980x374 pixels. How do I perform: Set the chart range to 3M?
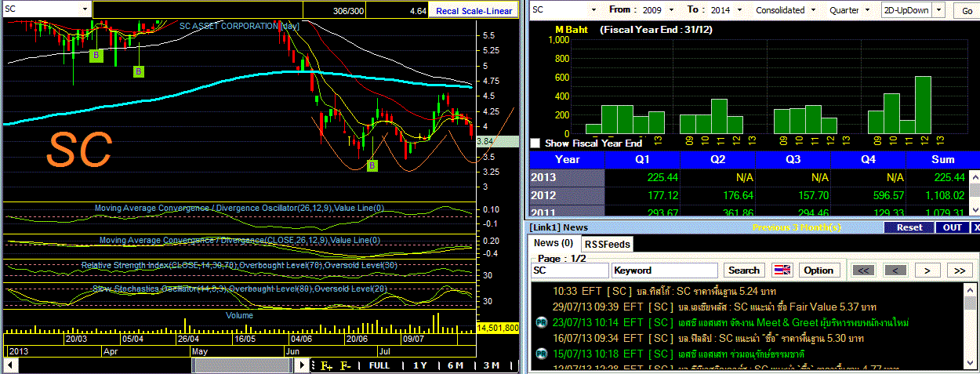point(491,365)
